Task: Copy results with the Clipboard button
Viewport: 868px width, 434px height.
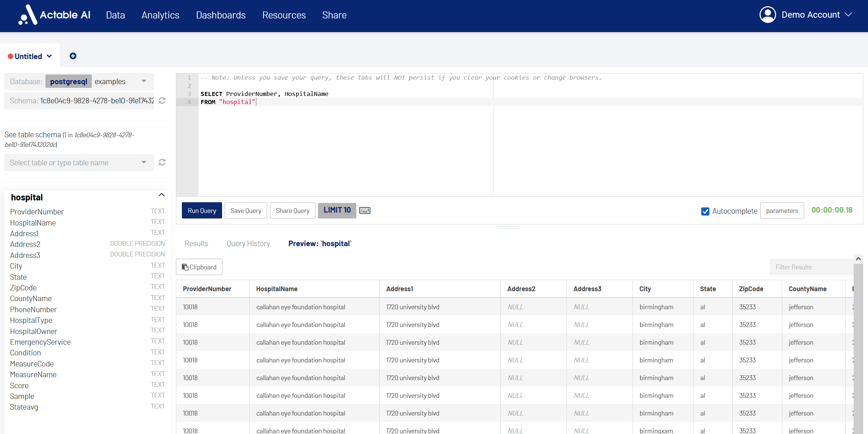Action: [199, 267]
